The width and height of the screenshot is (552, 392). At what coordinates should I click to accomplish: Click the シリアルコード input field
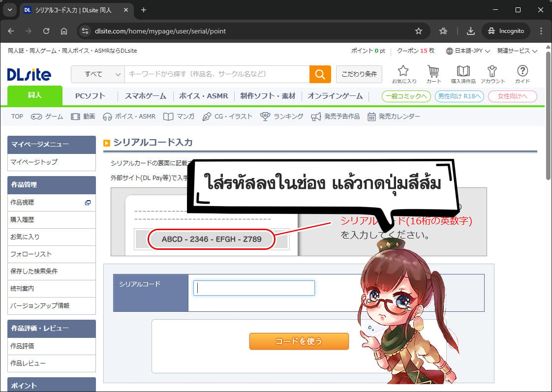pos(254,288)
